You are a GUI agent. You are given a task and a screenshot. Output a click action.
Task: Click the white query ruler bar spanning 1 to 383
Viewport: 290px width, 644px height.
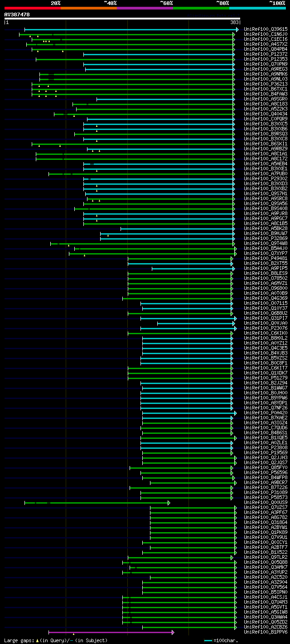coord(122,19)
